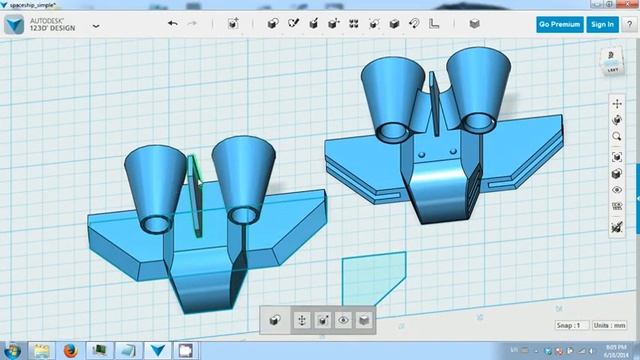Viewport: 640px width, 360px height.
Task: Select Scale in the bottom context toolbar
Action: pyautogui.click(x=322, y=320)
